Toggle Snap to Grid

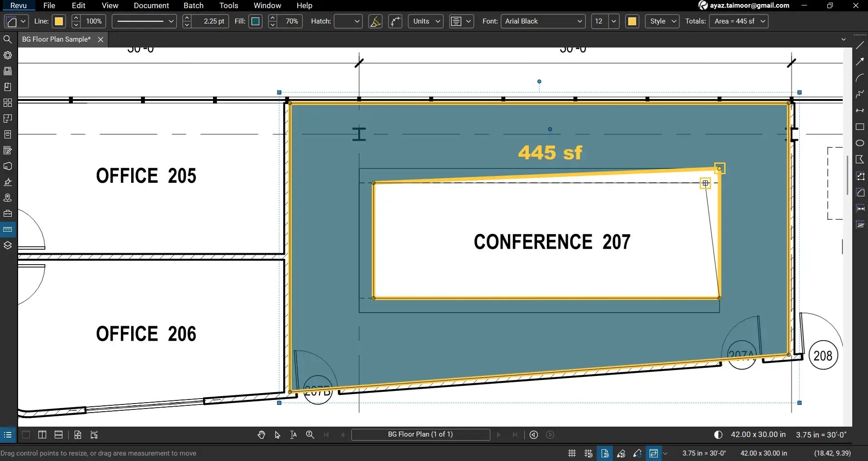(588, 453)
